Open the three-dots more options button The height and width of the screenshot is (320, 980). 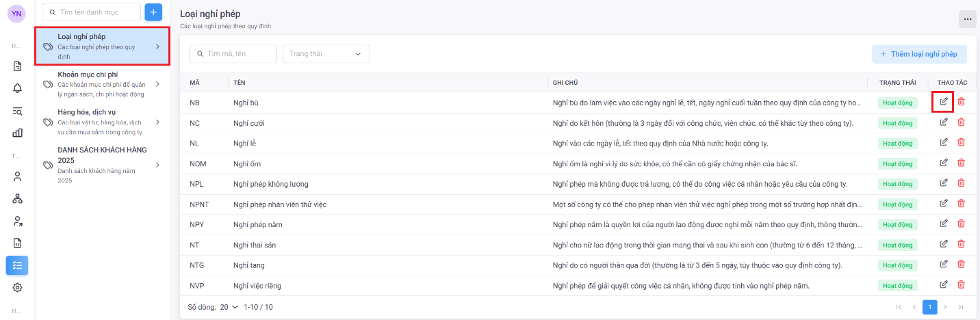click(967, 19)
